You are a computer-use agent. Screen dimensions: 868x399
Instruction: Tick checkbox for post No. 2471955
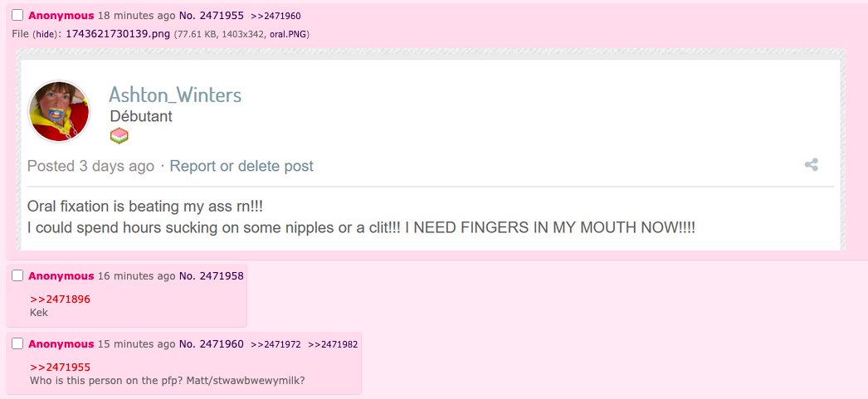coord(17,16)
